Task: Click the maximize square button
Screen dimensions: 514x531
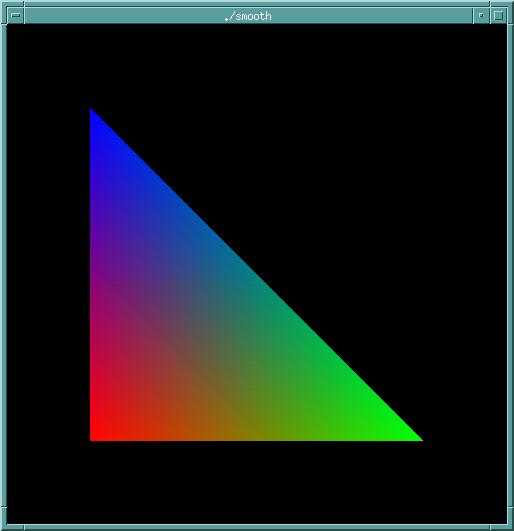Action: (498, 15)
